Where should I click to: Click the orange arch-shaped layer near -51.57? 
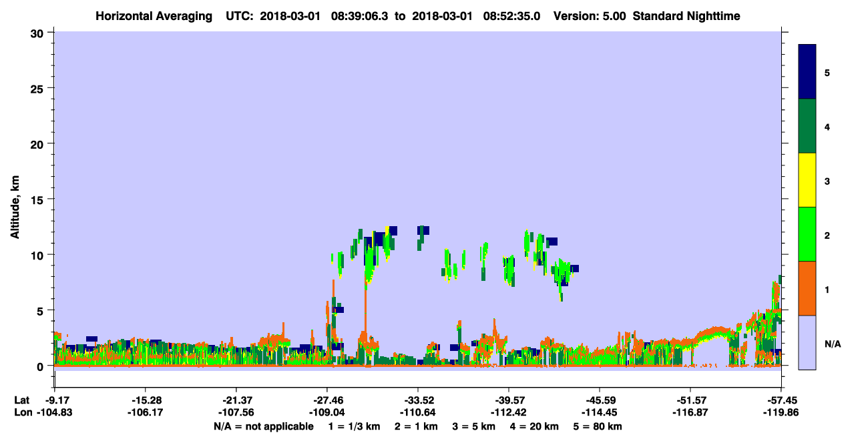[716, 332]
